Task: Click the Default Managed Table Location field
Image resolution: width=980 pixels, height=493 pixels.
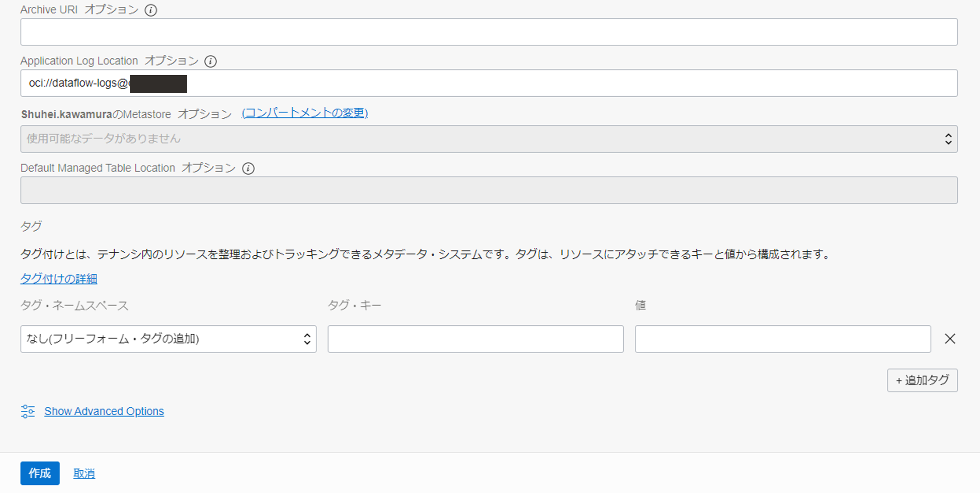Action: (x=488, y=190)
